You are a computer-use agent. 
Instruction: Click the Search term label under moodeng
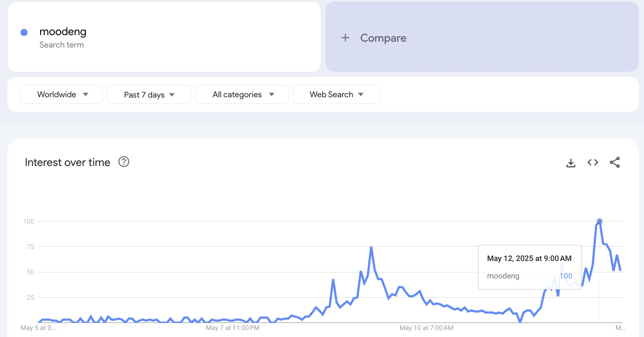(x=61, y=45)
